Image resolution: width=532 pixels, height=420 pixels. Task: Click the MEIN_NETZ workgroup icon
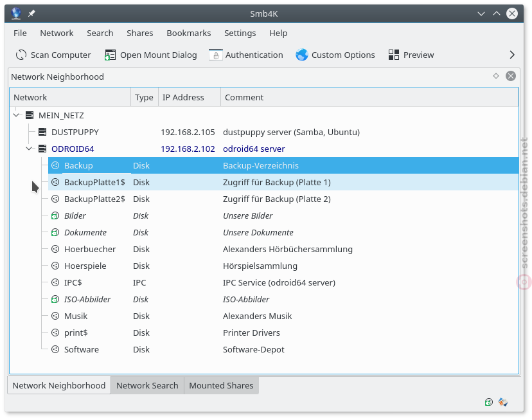click(x=30, y=115)
